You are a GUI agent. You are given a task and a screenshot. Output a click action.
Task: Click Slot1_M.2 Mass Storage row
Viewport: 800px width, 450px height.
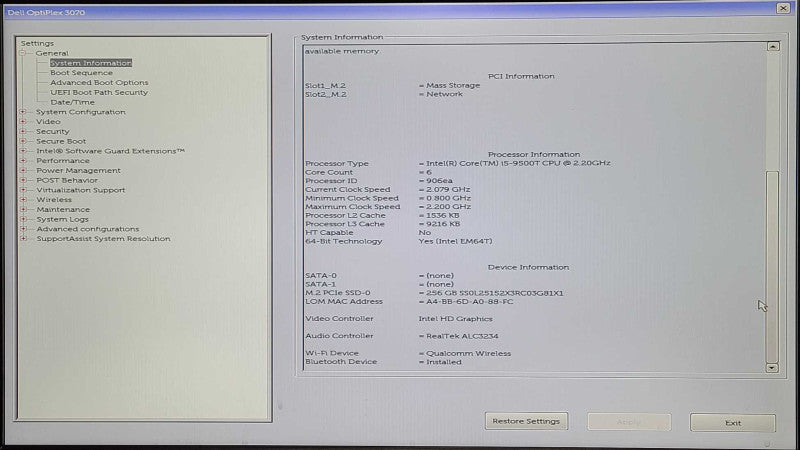pyautogui.click(x=392, y=85)
